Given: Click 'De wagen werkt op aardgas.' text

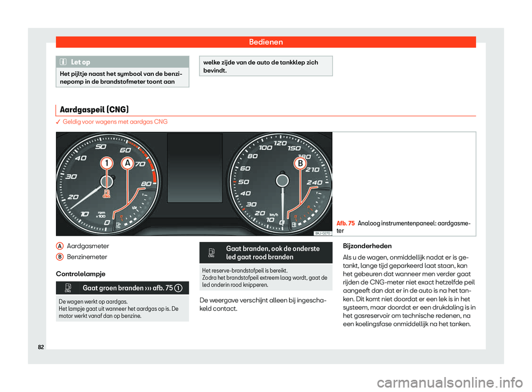Looking at the screenshot, I should (93, 301).
